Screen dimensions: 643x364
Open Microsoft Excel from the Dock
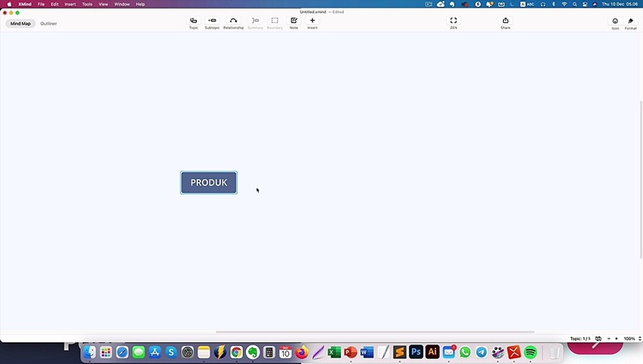(334, 352)
